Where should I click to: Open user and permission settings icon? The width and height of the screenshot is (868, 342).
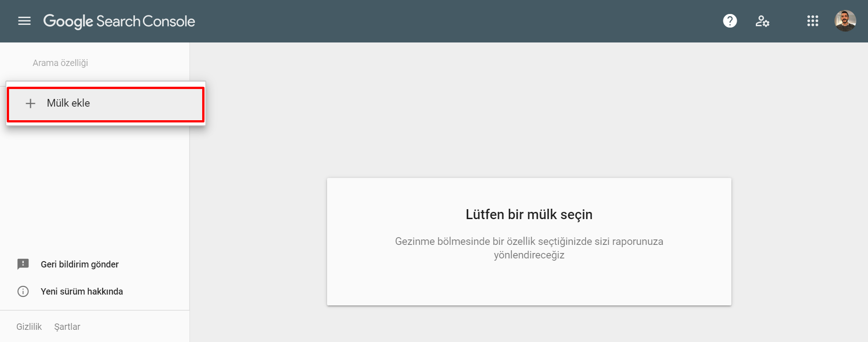[x=762, y=21]
